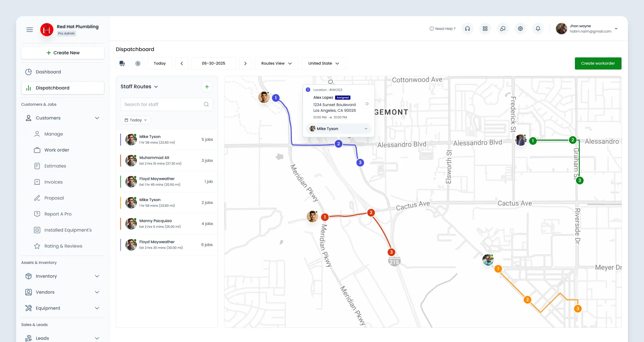
Task: Click the Red Hat Plumbing logo
Action: pos(47,30)
